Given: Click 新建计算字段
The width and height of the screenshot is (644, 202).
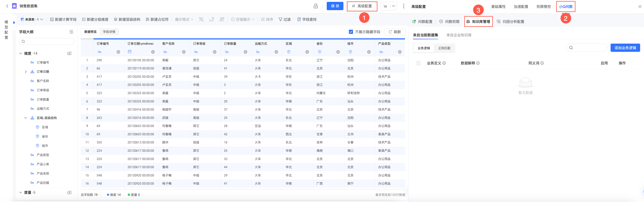Looking at the screenshot, I should click(63, 19).
